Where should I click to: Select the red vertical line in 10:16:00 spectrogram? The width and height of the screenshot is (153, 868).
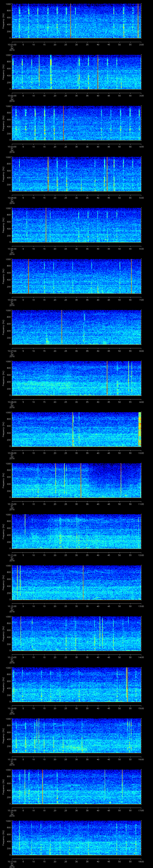point(42,786)
